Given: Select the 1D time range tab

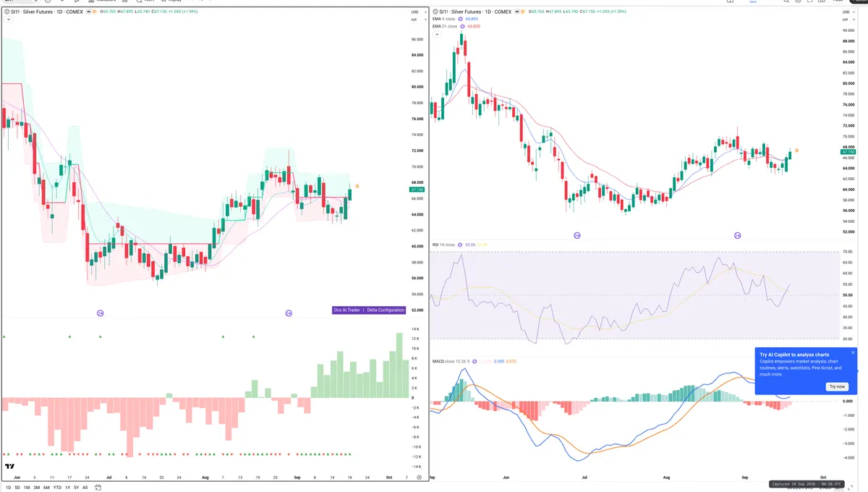Looking at the screenshot, I should click(8, 488).
